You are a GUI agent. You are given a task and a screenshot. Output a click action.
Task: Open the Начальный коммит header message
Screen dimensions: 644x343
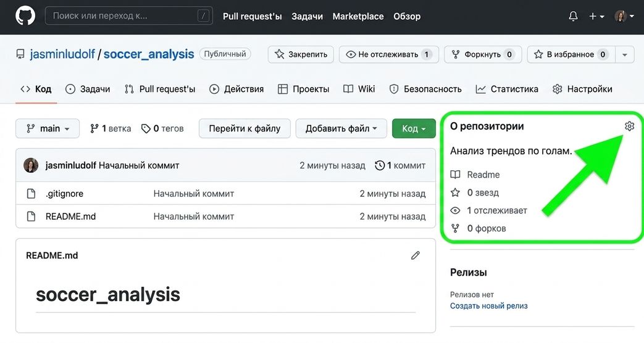(139, 165)
